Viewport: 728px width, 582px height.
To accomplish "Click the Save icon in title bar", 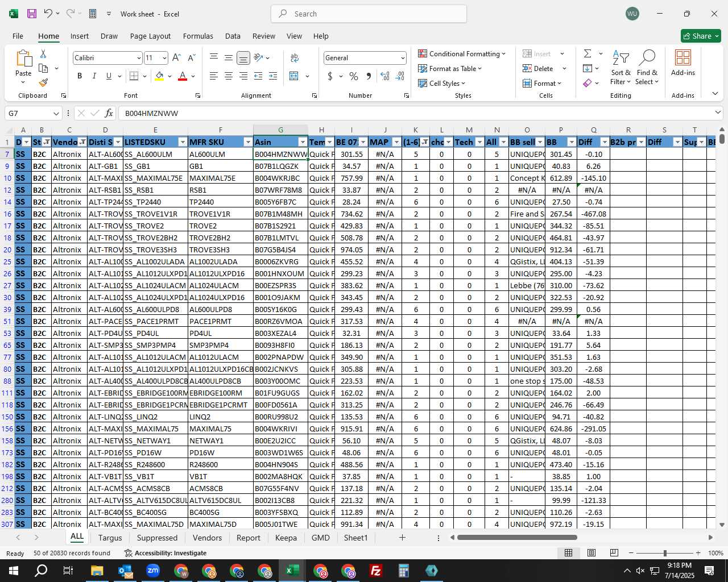I will coord(32,14).
